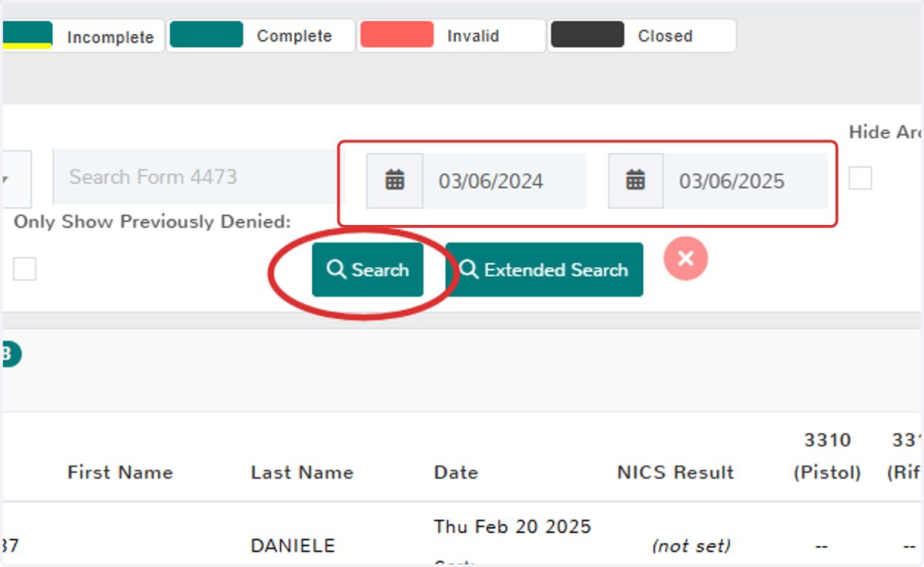Select the DANIELE last name cell

pos(293,545)
